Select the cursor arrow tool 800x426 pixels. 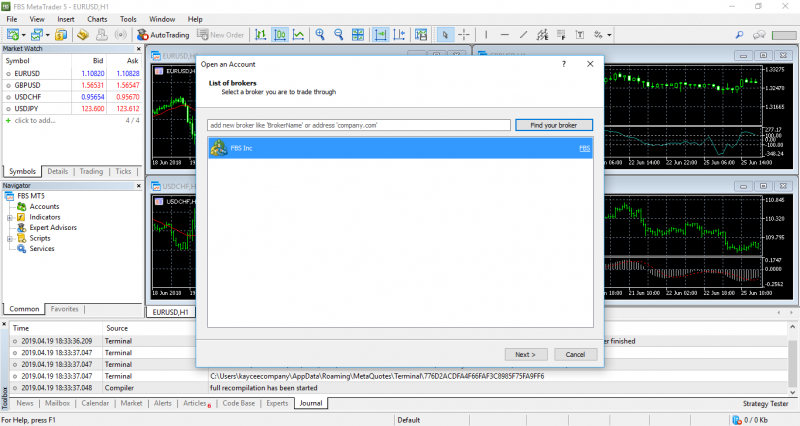[x=445, y=35]
